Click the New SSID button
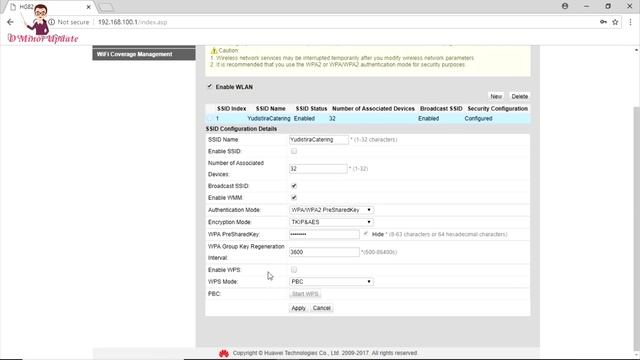Screen dimensions: 640x360 click(496, 96)
